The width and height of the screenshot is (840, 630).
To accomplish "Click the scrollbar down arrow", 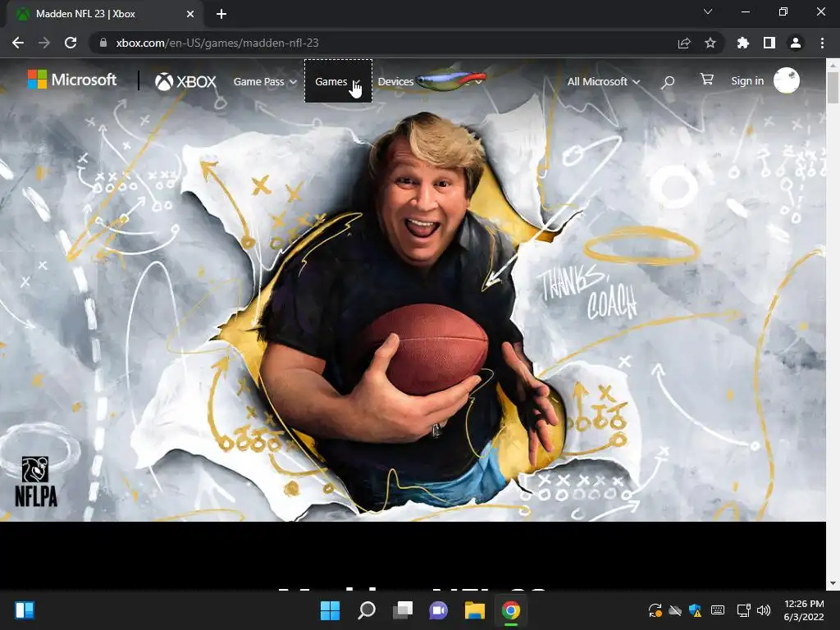I will (x=833, y=583).
